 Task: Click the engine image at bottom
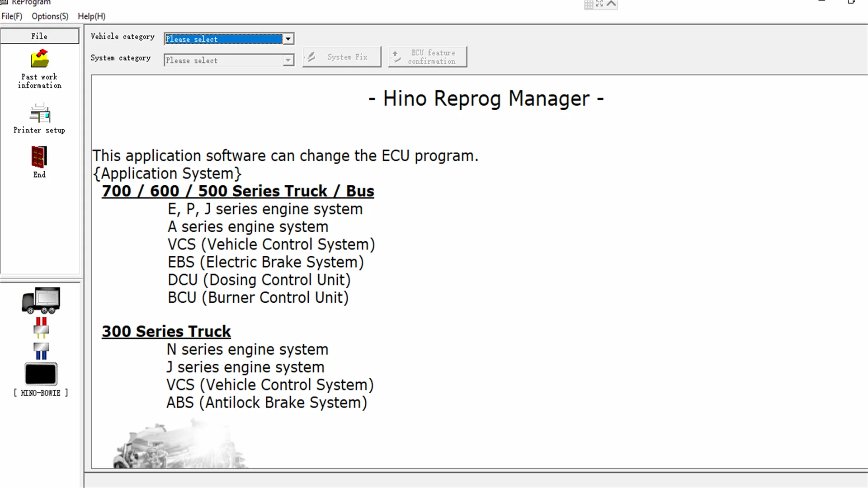point(181,444)
